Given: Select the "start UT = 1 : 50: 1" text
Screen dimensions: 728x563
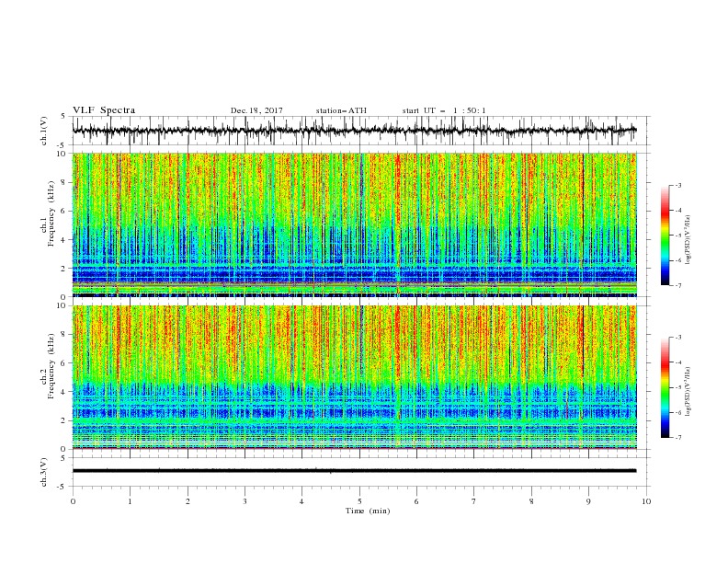Looking at the screenshot, I should point(444,110).
